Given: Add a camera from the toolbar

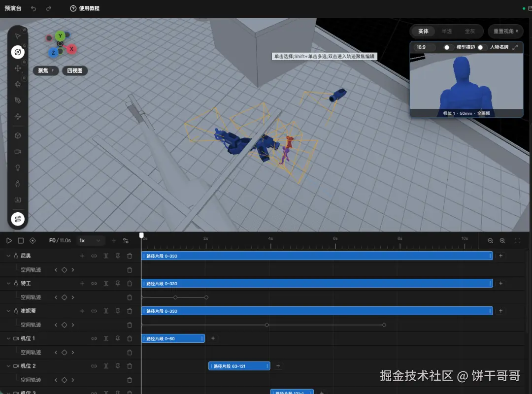Looking at the screenshot, I should [18, 151].
